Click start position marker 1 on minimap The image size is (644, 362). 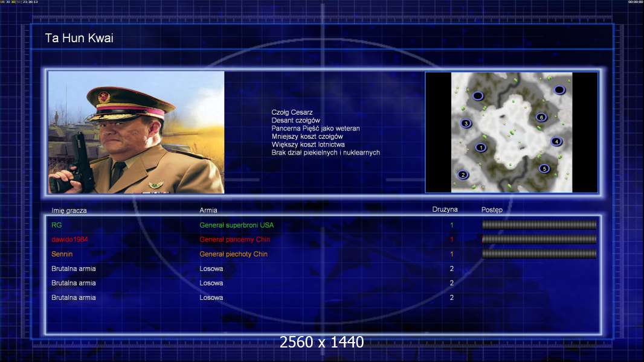[481, 148]
